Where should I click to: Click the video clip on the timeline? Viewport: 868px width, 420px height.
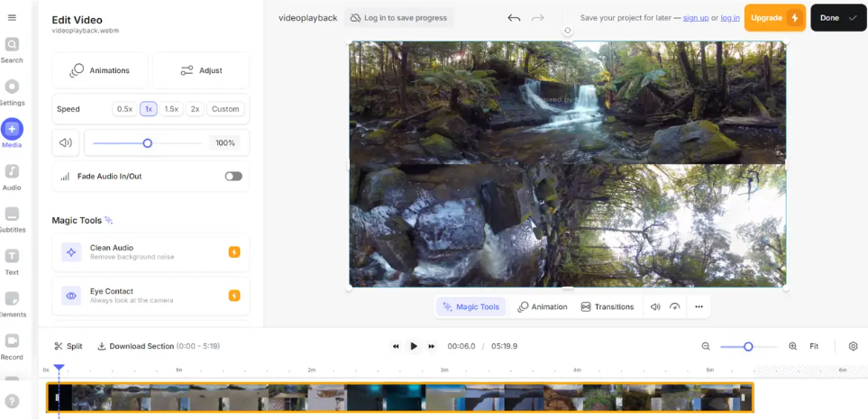coord(399,397)
